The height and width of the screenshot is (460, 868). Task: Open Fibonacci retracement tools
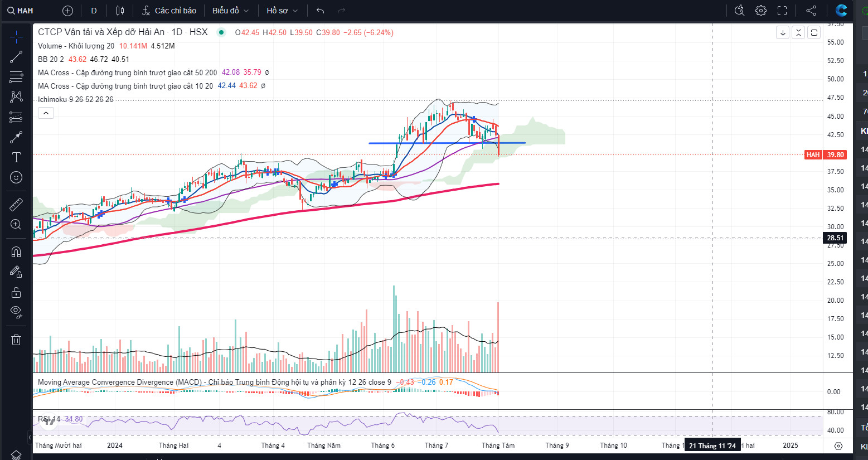tap(16, 76)
